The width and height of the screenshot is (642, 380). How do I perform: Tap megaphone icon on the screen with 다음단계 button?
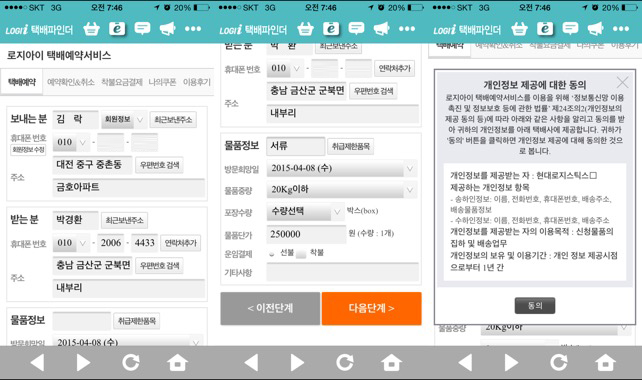pos(382,29)
